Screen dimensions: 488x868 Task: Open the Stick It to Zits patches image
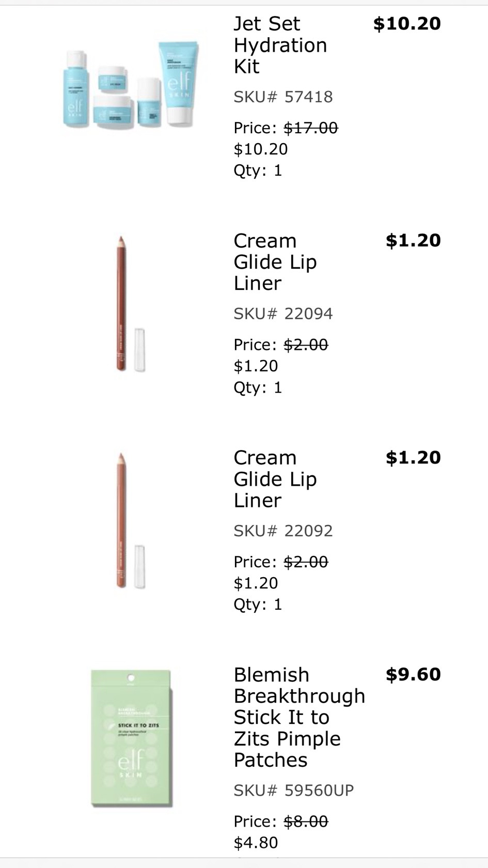click(x=131, y=738)
